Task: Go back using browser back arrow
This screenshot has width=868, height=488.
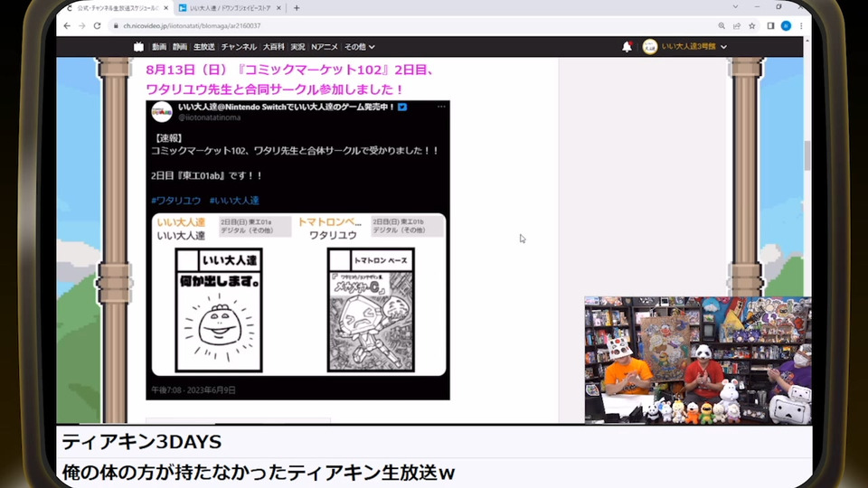Action: point(67,26)
